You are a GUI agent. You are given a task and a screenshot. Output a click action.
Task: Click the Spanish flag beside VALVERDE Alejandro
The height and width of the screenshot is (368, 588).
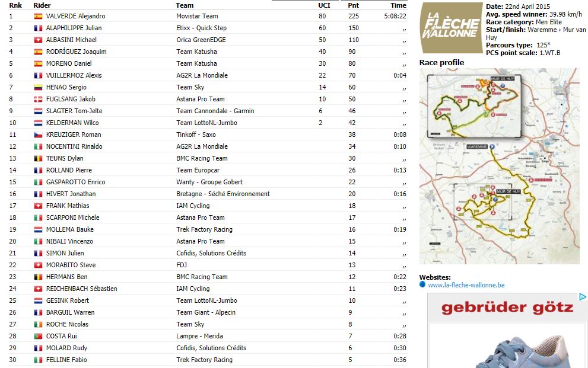click(x=38, y=16)
